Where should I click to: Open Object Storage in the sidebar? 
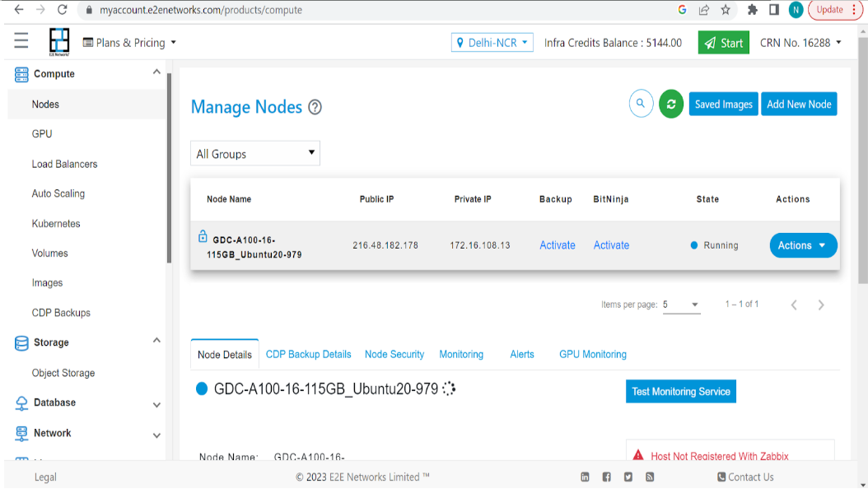pyautogui.click(x=63, y=373)
